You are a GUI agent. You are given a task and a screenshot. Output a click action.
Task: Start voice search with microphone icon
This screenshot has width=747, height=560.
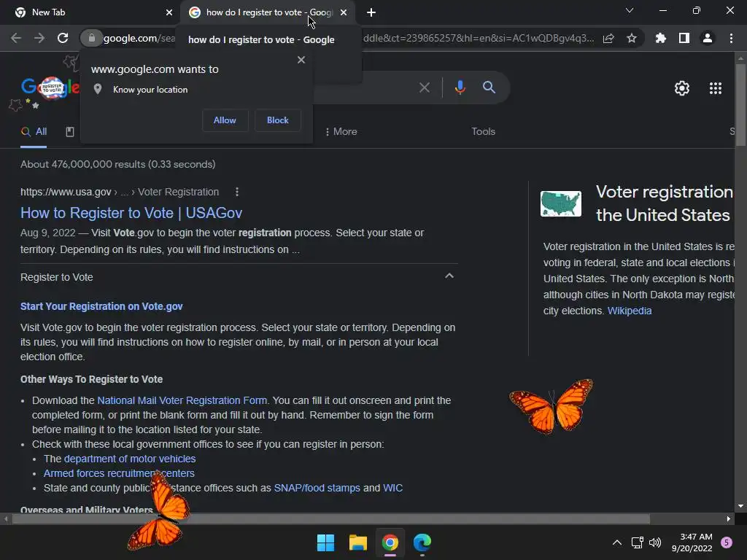460,87
